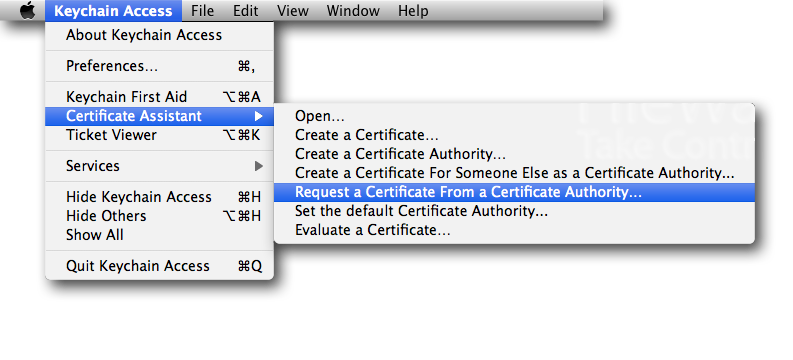Choose Create a Certificate…
The image size is (793, 360).
(x=514, y=136)
